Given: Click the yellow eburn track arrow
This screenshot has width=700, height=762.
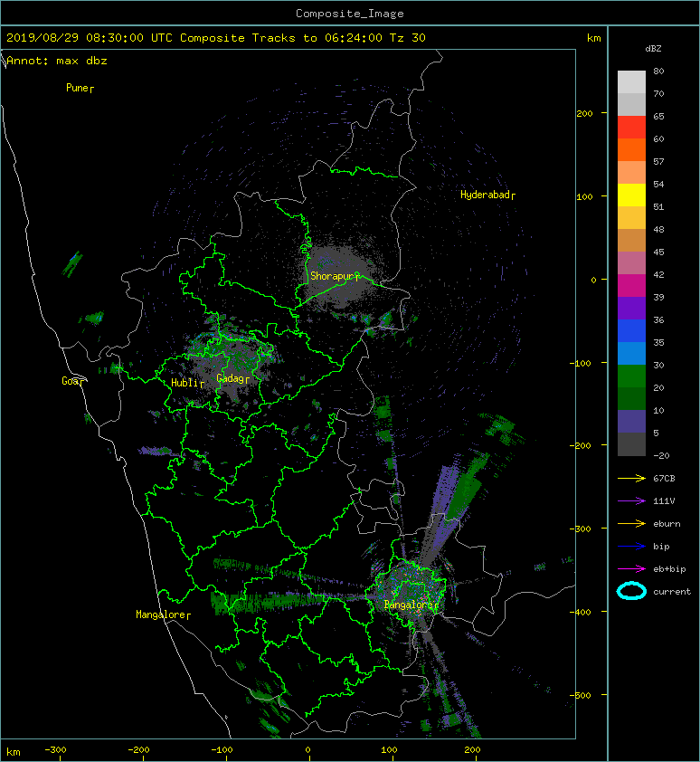Looking at the screenshot, I should coord(631,523).
